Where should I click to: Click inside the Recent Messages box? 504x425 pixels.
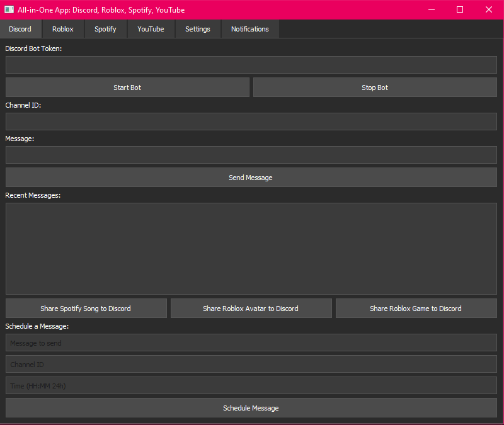click(x=251, y=248)
